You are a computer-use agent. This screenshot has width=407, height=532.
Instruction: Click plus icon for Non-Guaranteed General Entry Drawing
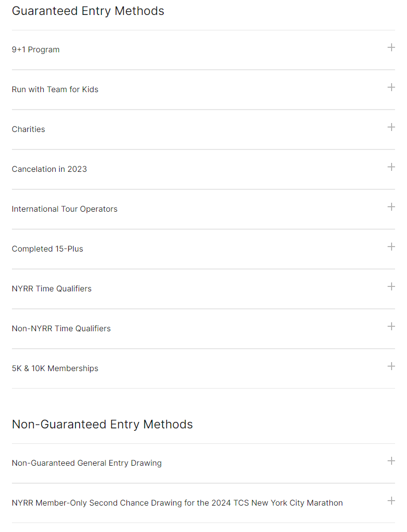click(391, 461)
